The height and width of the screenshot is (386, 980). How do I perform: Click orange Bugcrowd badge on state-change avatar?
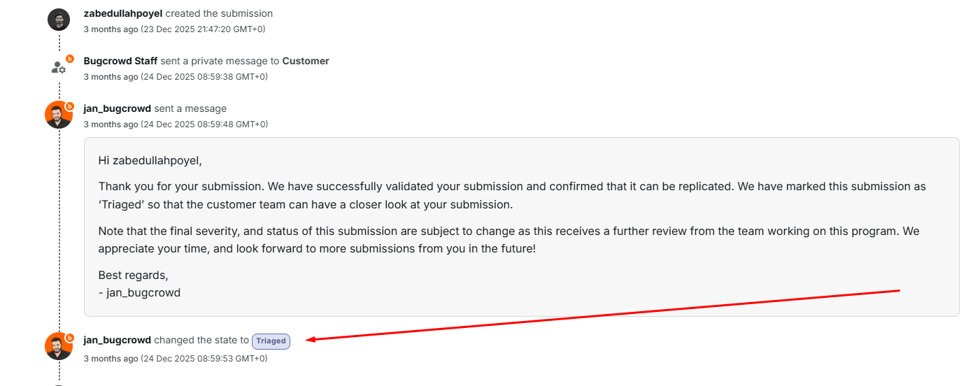click(x=69, y=337)
